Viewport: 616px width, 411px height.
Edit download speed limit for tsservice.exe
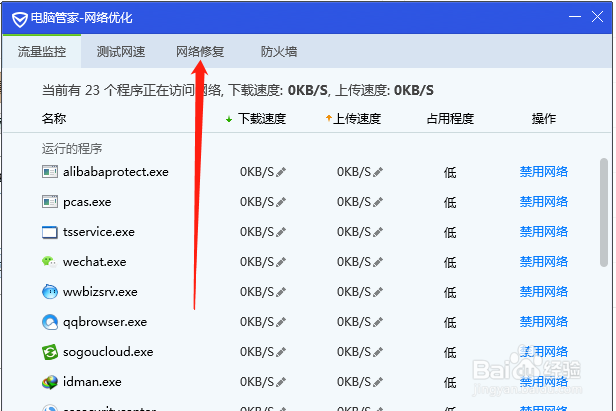[x=281, y=232]
